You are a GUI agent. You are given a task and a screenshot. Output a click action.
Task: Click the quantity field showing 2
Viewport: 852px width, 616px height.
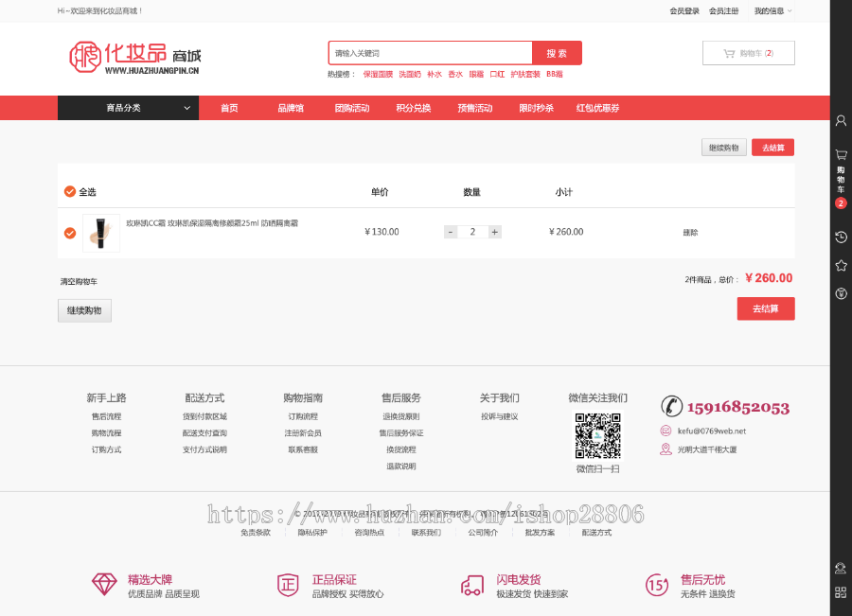click(472, 232)
